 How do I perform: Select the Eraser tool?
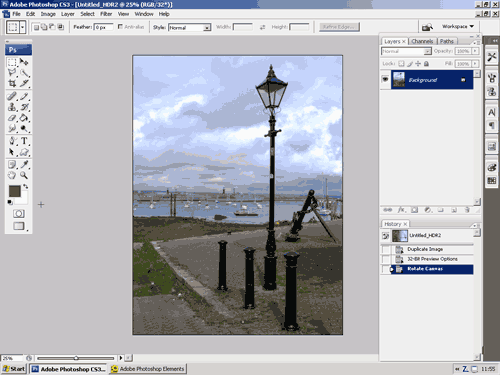[x=12, y=118]
